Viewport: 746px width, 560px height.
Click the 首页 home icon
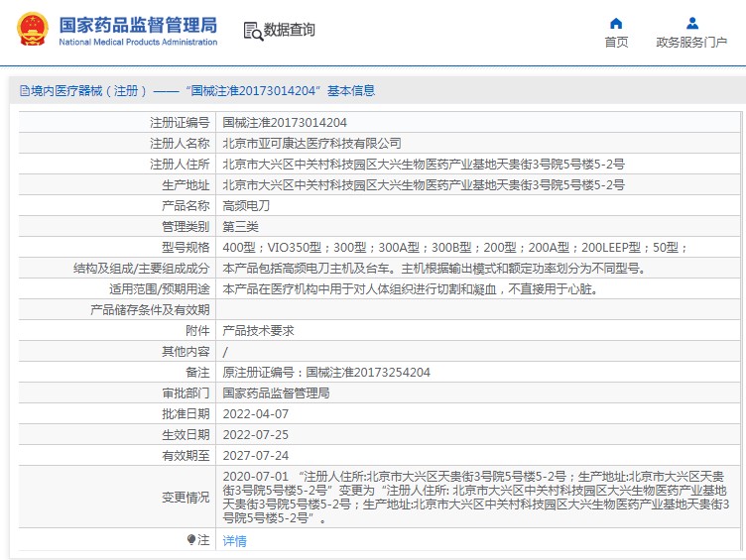616,24
